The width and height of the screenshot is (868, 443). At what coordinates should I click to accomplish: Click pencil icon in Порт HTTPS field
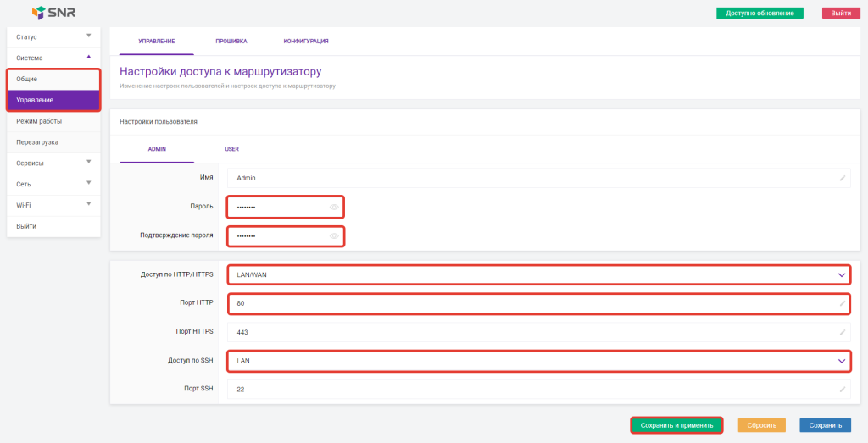pyautogui.click(x=842, y=332)
